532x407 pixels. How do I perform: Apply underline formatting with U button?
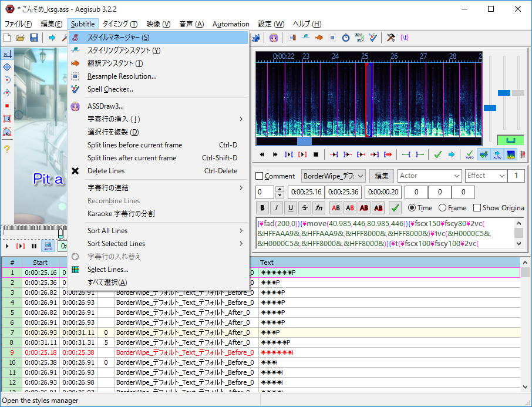tap(291, 208)
